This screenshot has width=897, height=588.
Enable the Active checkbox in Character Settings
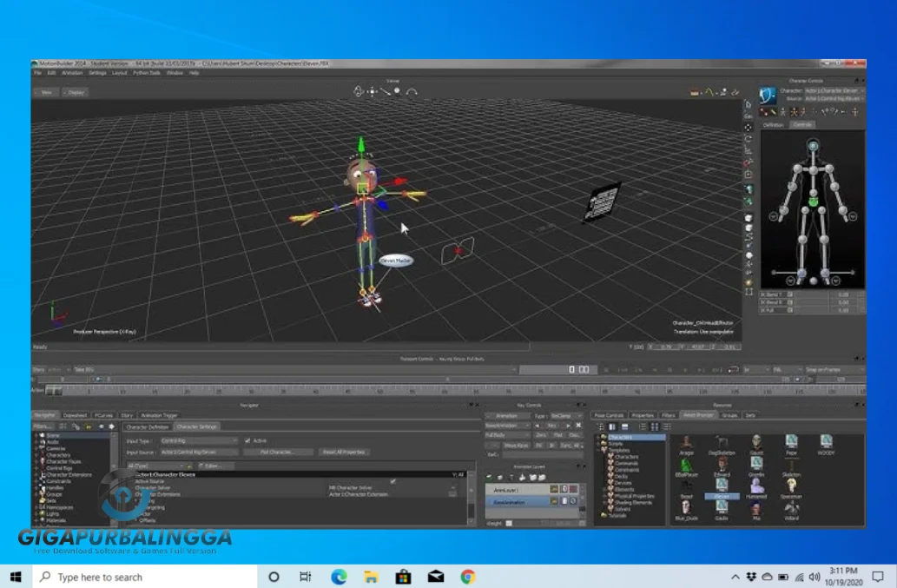(x=247, y=440)
